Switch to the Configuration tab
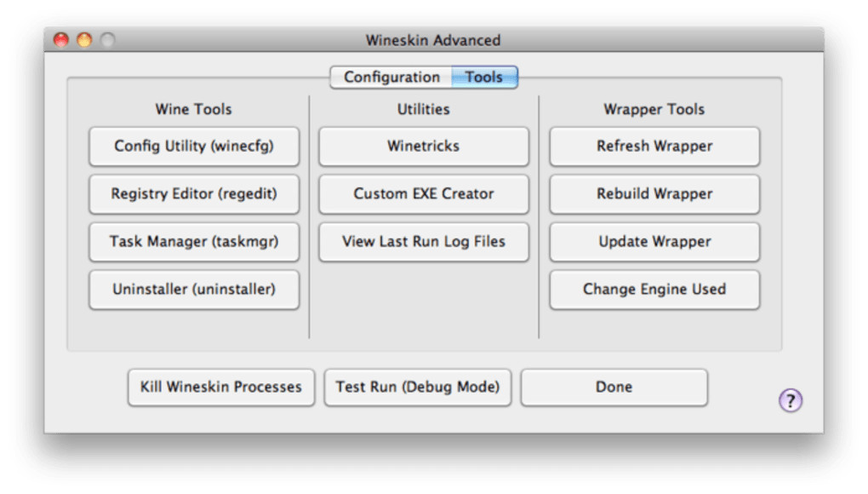This screenshot has height=494, width=868. (x=391, y=78)
